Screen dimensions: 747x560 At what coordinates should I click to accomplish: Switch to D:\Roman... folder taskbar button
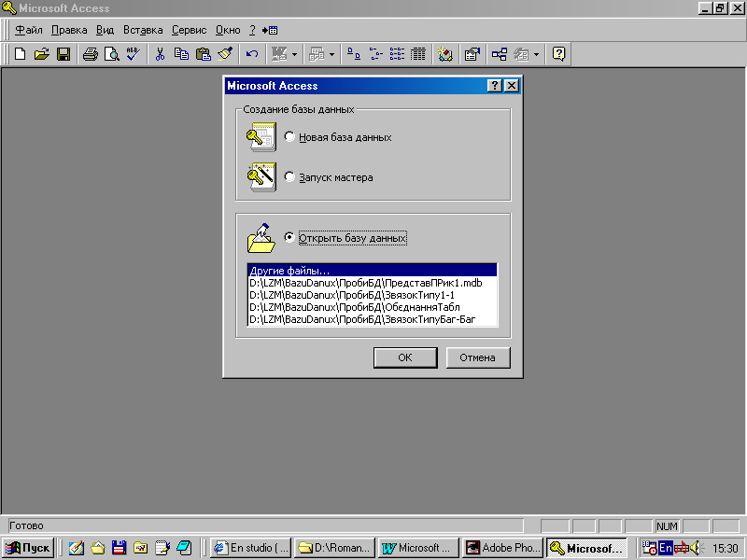point(335,548)
